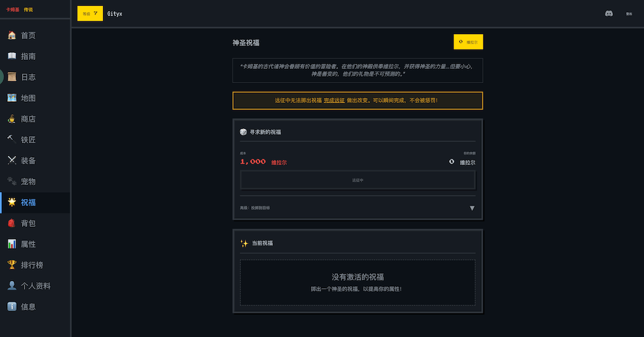Image resolution: width=644 pixels, height=337 pixels.
Task: Open the 指南 guide book icon
Action: (x=12, y=56)
